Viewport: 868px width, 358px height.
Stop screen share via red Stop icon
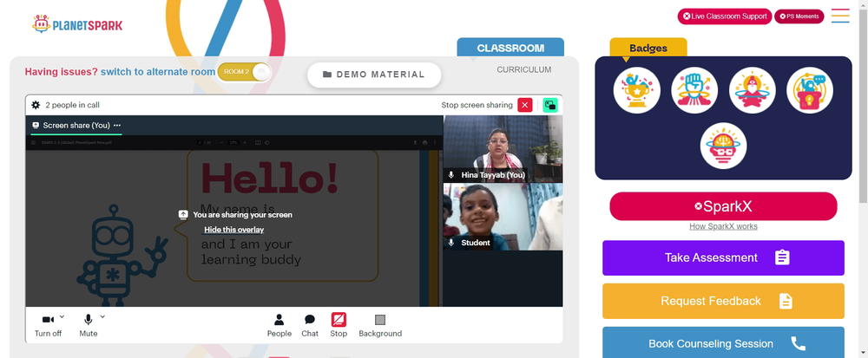click(x=339, y=320)
